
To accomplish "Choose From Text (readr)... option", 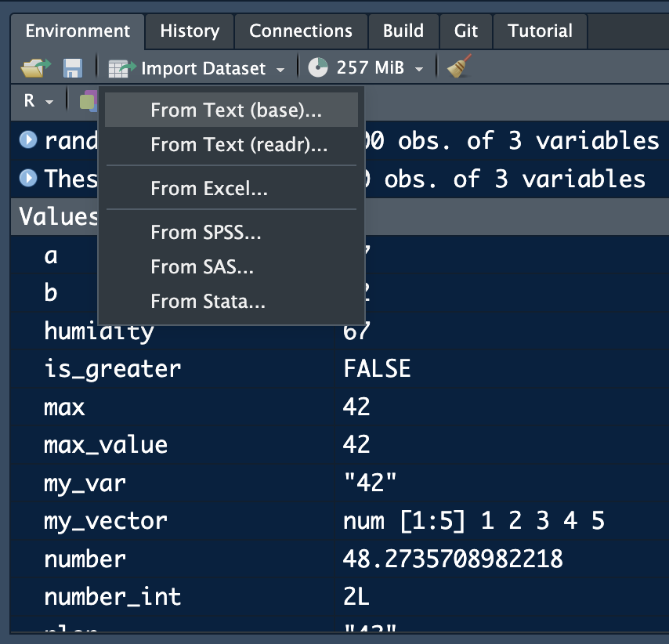I will coord(239,145).
